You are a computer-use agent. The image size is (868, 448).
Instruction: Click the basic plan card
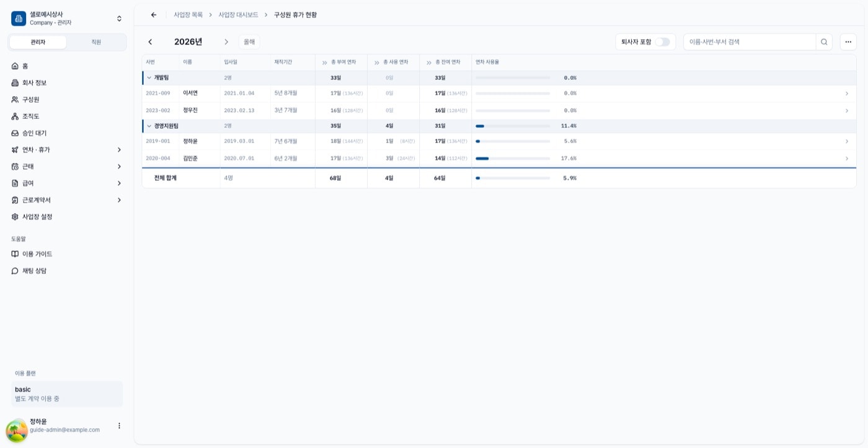67,394
